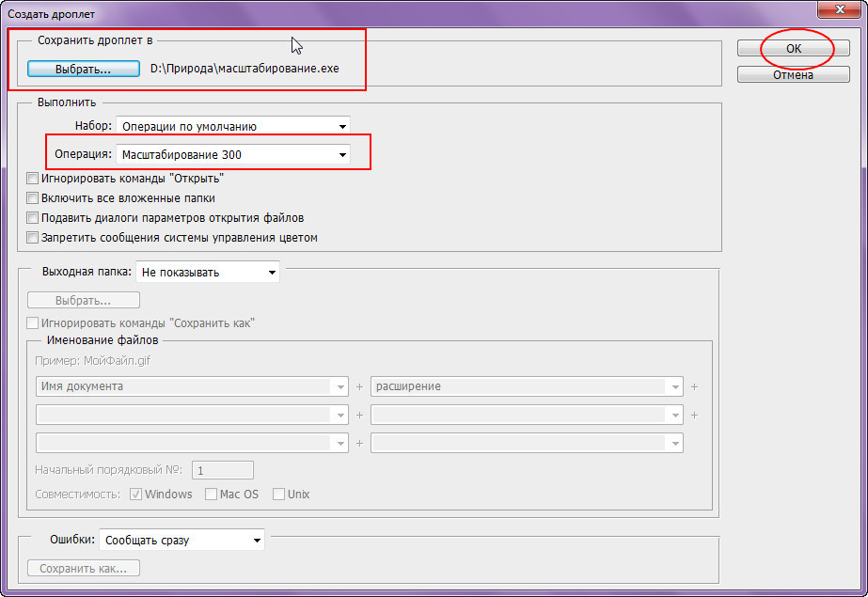
Task: Click the Пример: МойФайл.gif text
Action: click(93, 361)
